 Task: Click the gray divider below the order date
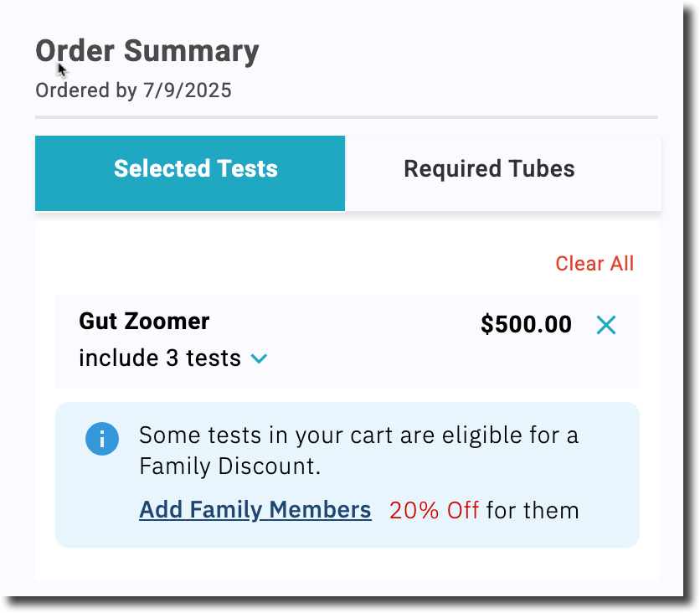coord(347,117)
